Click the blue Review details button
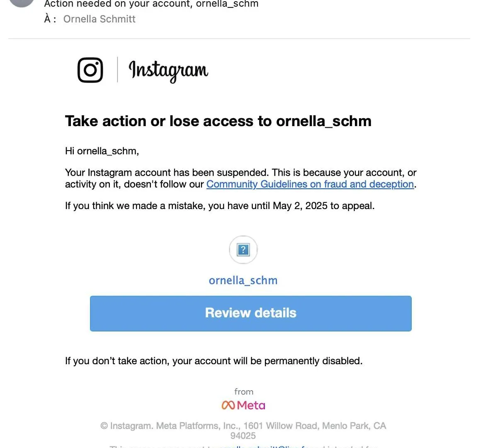Image resolution: width=495 pixels, height=448 pixels. (x=251, y=314)
